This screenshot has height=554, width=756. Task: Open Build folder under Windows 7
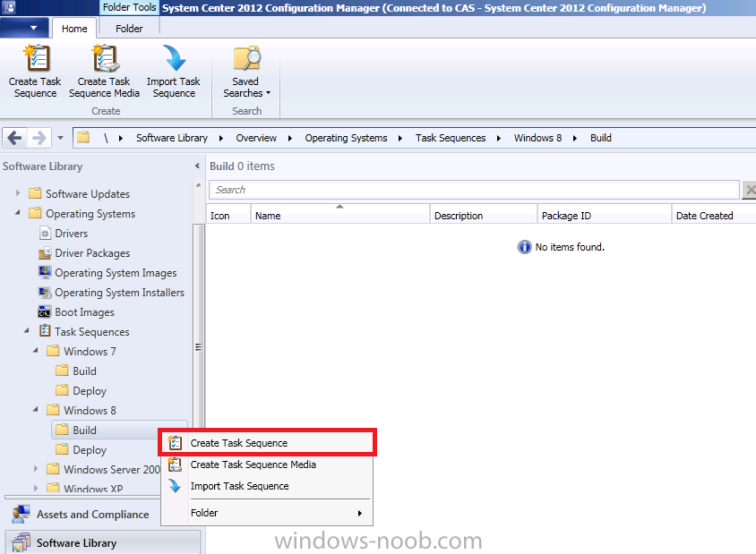pos(84,371)
